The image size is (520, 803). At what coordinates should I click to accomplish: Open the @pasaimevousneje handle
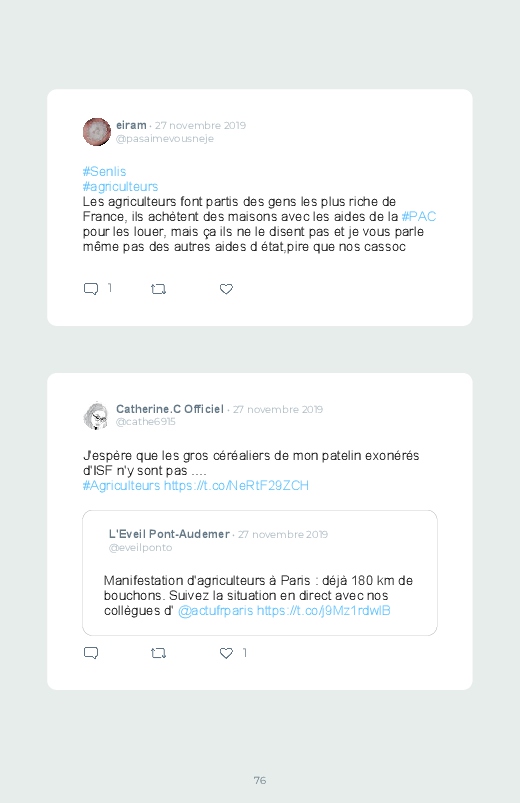tap(165, 139)
